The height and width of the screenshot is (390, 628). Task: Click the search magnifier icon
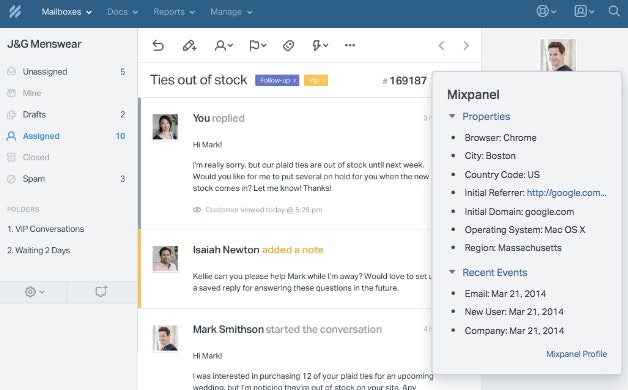[x=614, y=11]
